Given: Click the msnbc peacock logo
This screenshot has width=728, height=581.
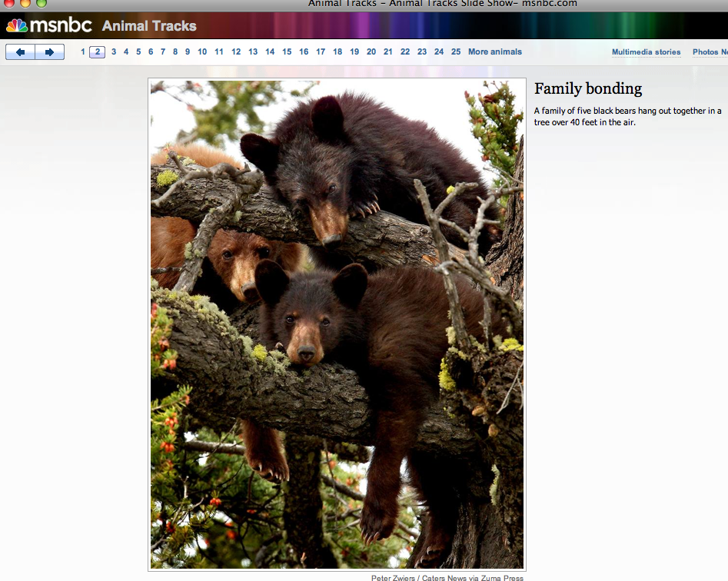Looking at the screenshot, I should pyautogui.click(x=17, y=25).
